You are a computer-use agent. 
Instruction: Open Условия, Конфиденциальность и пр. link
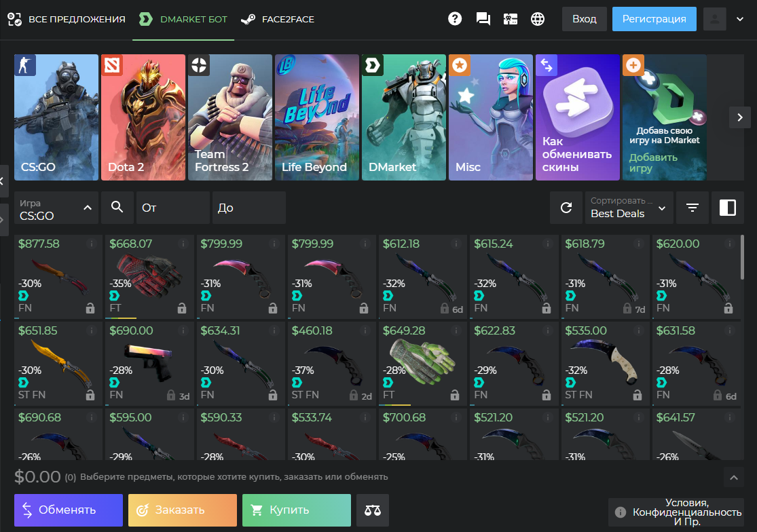coord(676,512)
